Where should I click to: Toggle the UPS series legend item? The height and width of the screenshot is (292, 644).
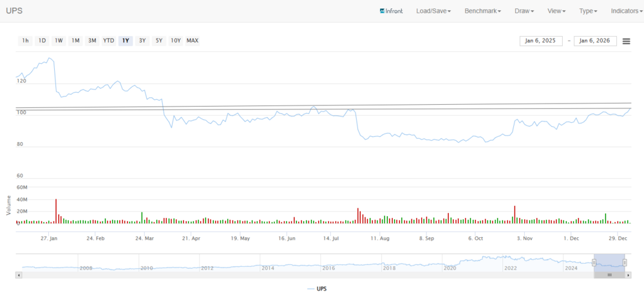click(317, 289)
